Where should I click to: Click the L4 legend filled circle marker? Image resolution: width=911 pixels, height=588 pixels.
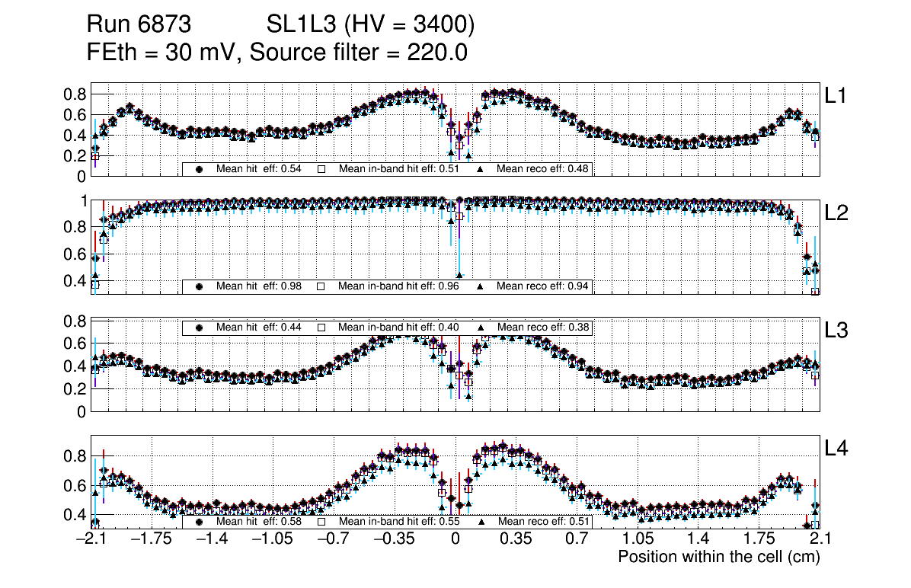[x=200, y=522]
